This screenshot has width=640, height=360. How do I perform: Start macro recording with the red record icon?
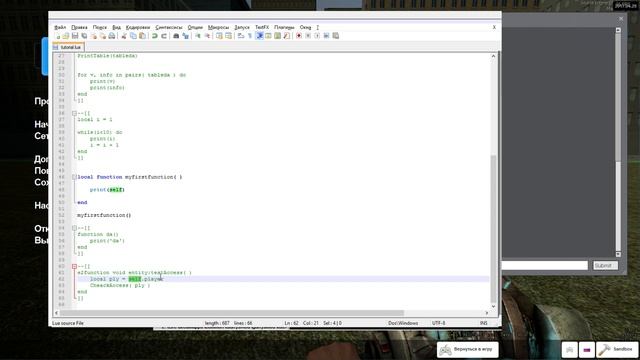point(299,36)
